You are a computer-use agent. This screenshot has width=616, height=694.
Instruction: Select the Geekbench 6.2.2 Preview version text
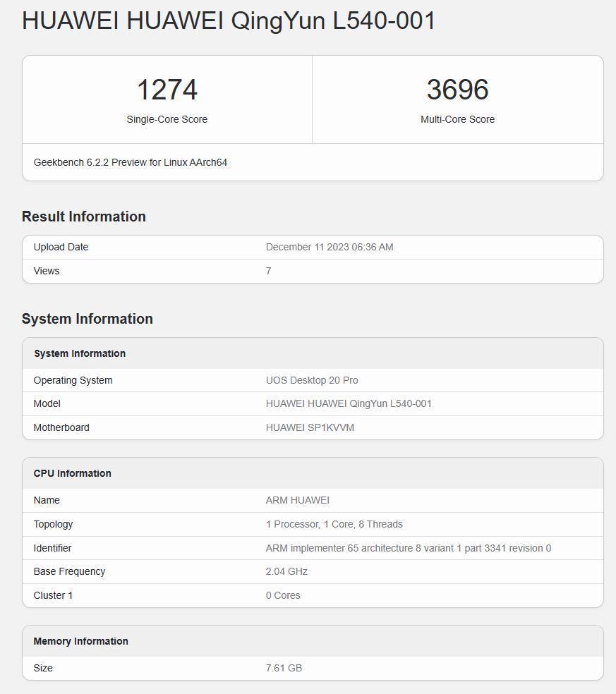pyautogui.click(x=131, y=162)
